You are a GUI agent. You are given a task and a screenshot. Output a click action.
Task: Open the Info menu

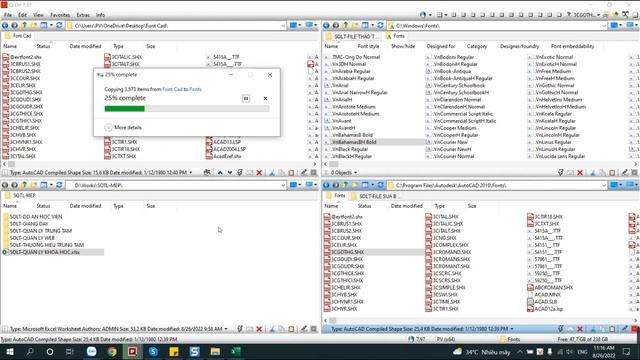tap(100, 15)
